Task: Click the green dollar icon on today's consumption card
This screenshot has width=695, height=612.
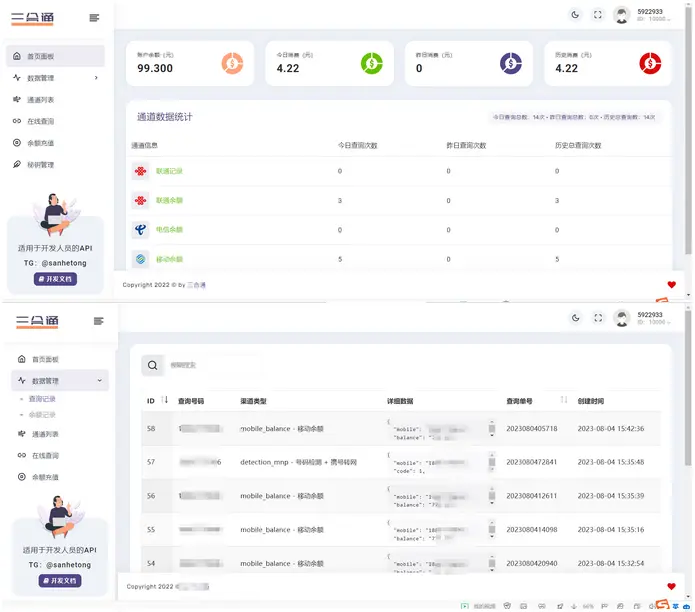Action: 371,63
